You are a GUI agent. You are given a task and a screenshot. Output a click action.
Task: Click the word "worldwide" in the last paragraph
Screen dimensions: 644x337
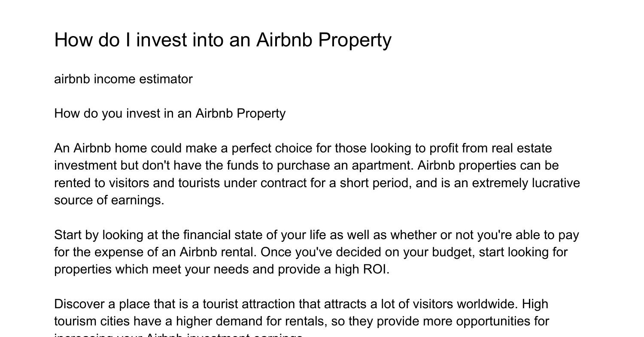(487, 304)
